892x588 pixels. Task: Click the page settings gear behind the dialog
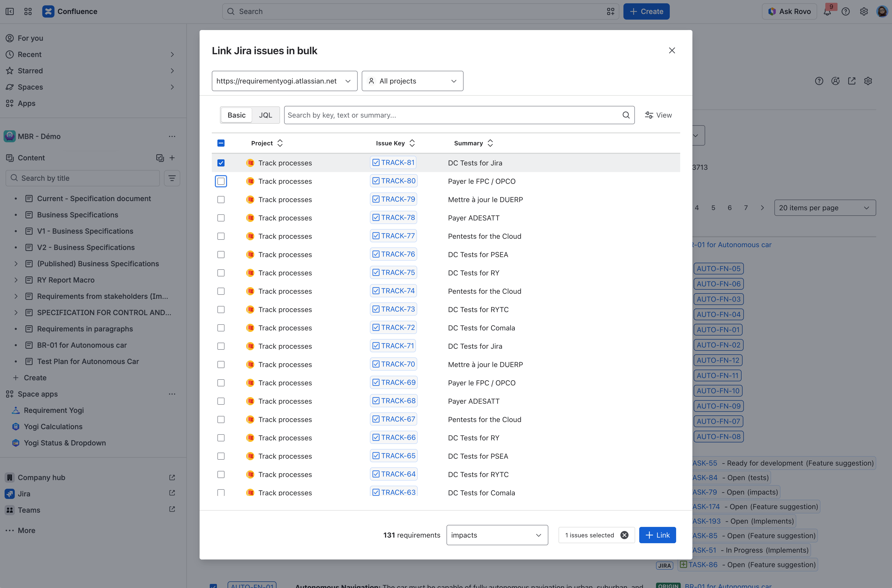868,81
